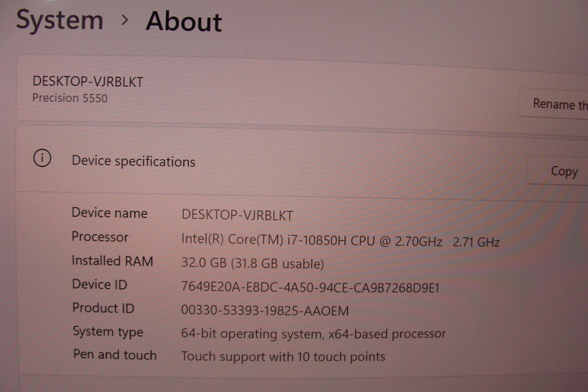Expand the Device specifications section
Viewport: 588px width, 392px height.
[x=134, y=161]
